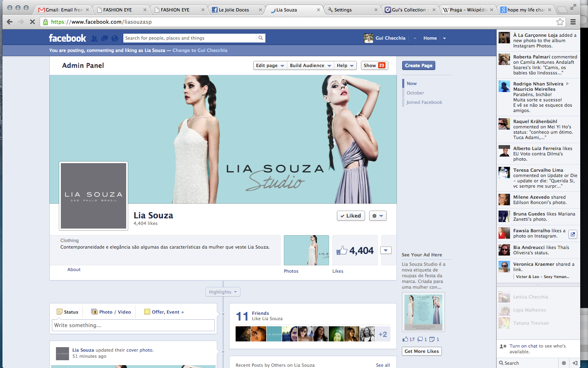Image resolution: width=588 pixels, height=368 pixels.
Task: Click the thumbs-up likes box showing 4,404
Action: tap(355, 250)
